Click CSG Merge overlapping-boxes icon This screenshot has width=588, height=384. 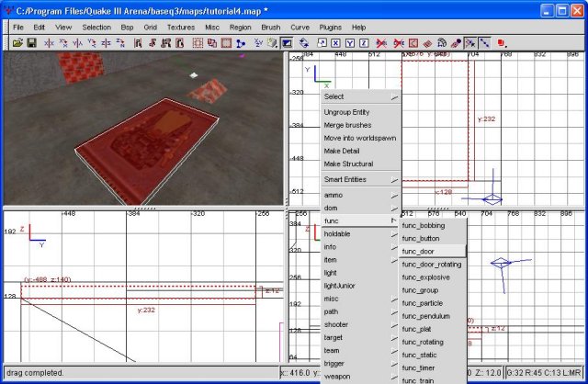[212, 43]
